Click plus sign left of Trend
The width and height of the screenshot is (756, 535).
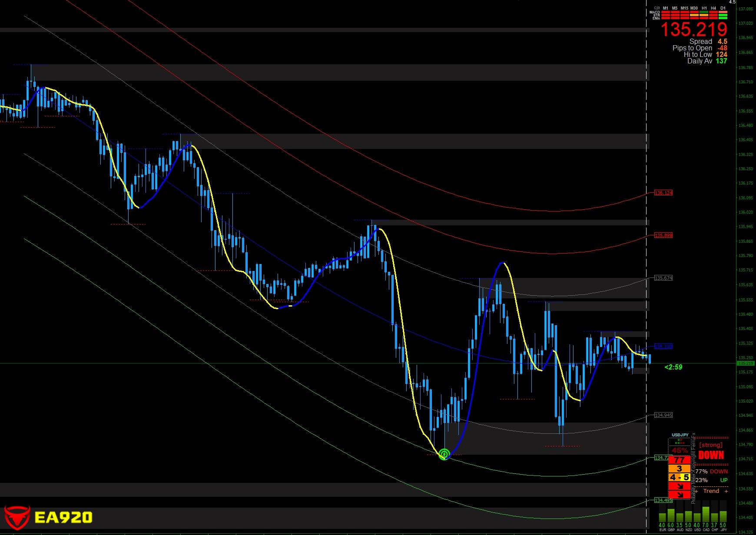point(696,491)
